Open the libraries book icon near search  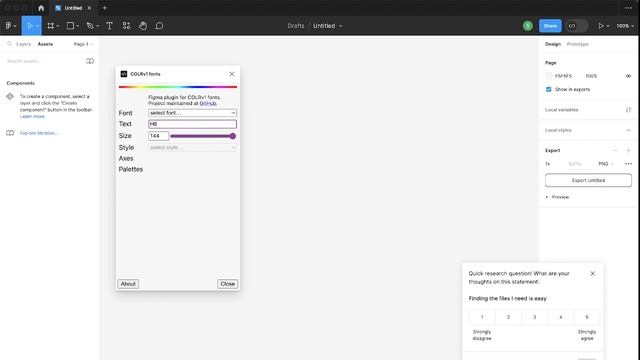point(90,61)
